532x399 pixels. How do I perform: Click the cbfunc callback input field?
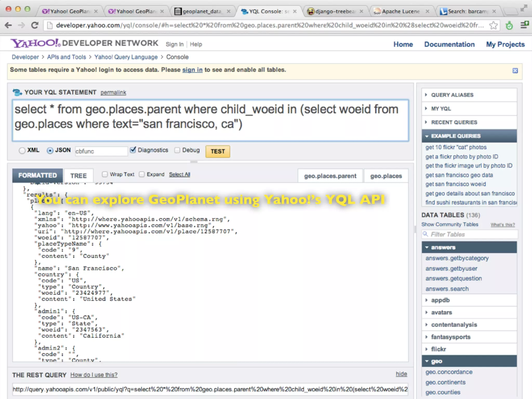(101, 151)
